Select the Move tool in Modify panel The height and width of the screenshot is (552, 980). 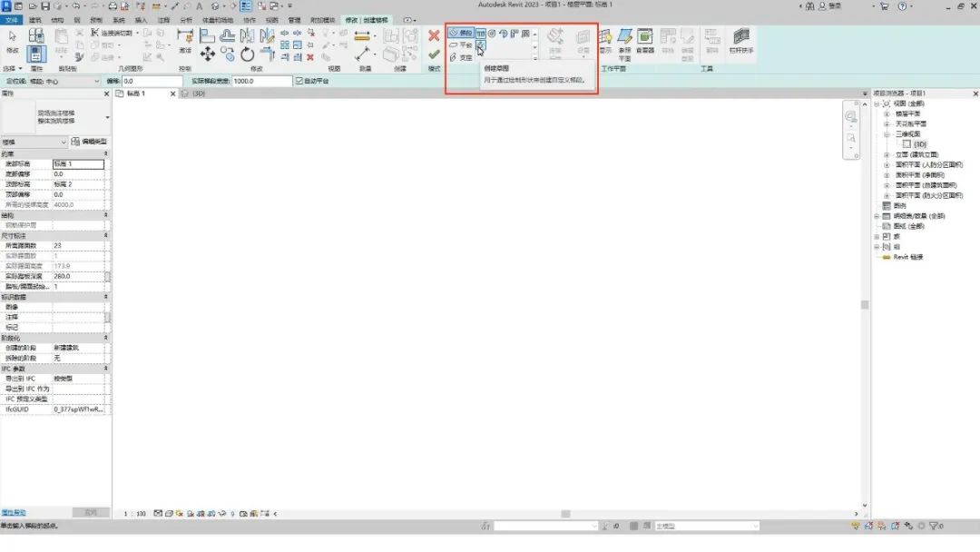(x=208, y=54)
